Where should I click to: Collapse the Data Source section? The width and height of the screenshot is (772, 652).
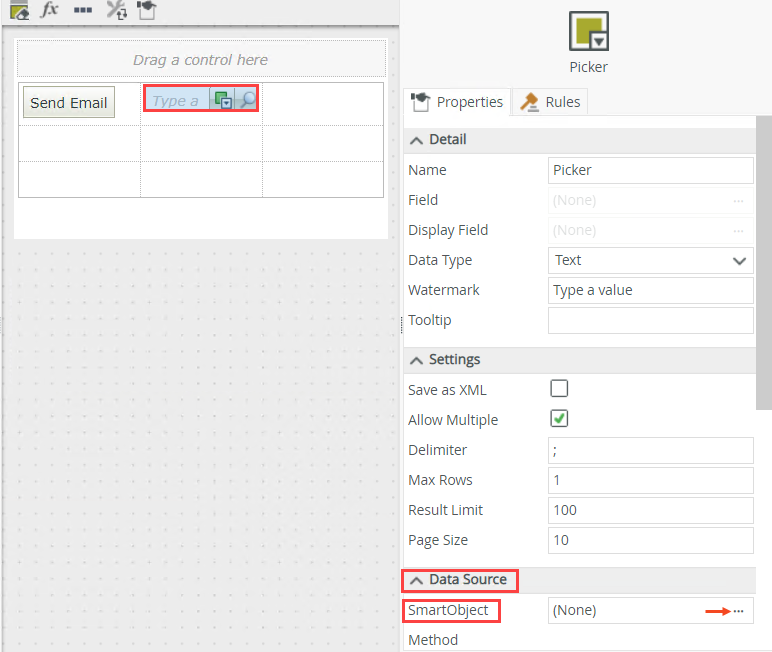tap(416, 580)
